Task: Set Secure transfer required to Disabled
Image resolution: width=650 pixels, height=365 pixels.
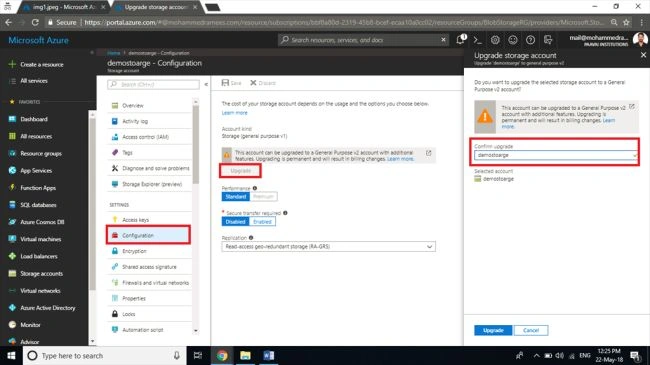Action: coord(235,221)
